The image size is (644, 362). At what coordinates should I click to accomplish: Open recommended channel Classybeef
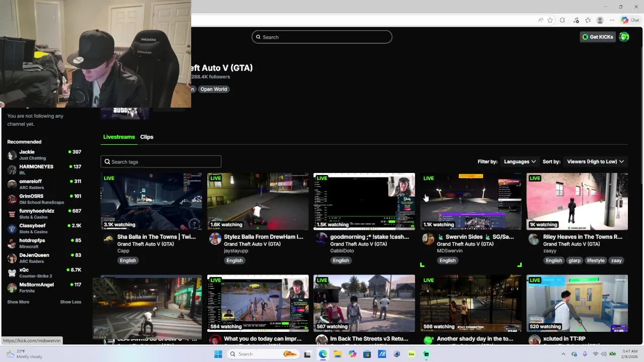point(44,228)
